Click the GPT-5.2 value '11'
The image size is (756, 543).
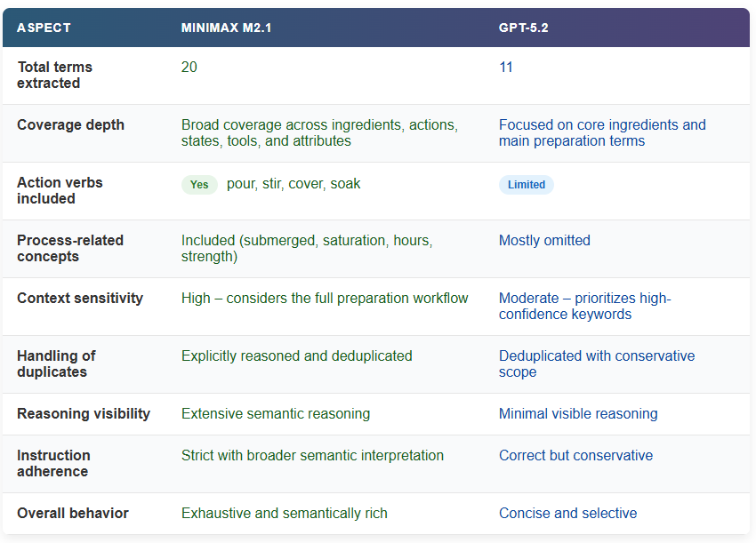(x=505, y=68)
